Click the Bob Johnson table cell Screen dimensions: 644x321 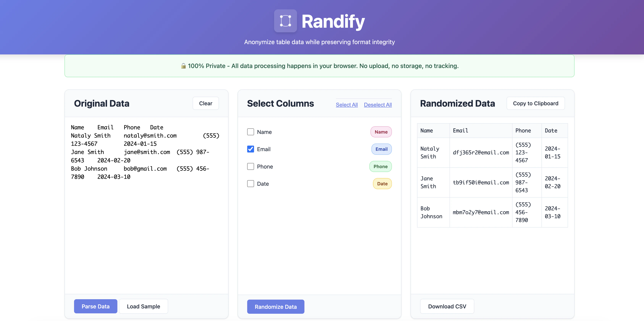pos(433,212)
